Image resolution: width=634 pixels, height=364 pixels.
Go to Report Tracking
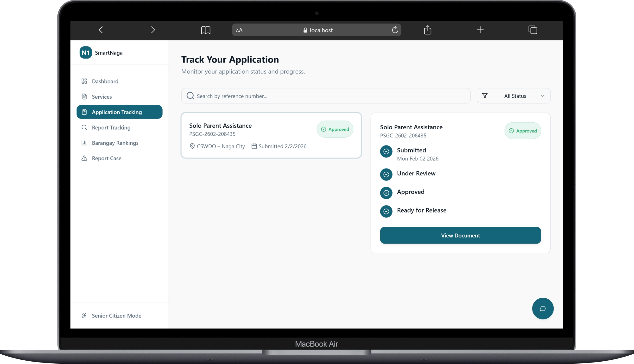coord(119,127)
